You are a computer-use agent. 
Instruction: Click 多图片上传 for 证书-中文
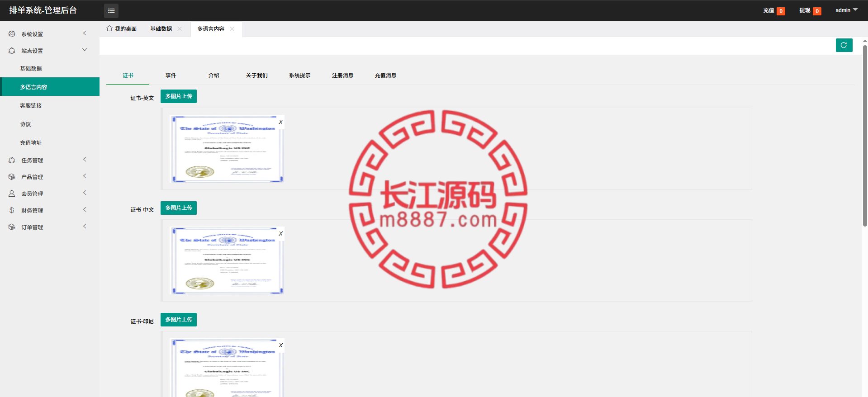(x=179, y=208)
